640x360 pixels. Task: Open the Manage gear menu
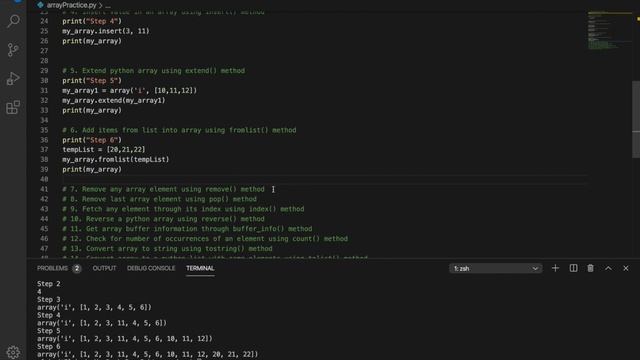pyautogui.click(x=13, y=352)
